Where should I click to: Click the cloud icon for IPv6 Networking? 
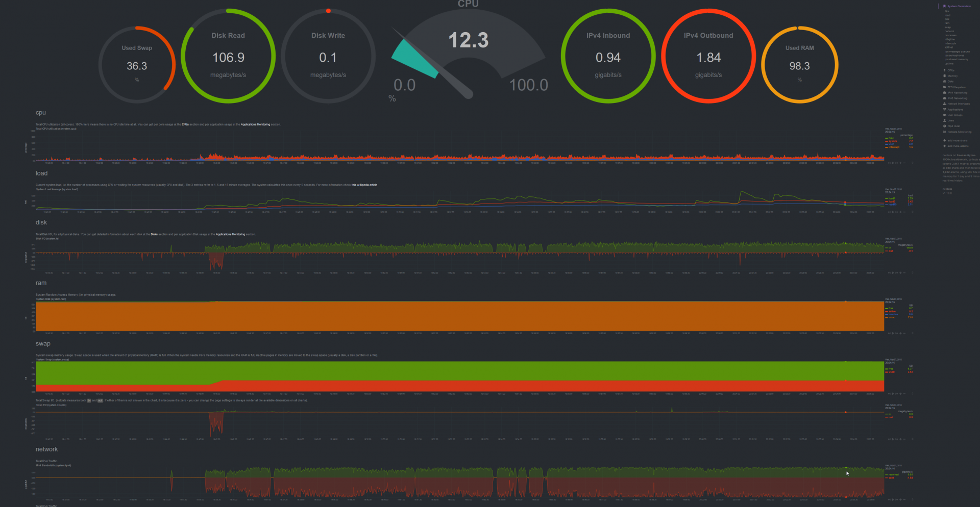945,98
